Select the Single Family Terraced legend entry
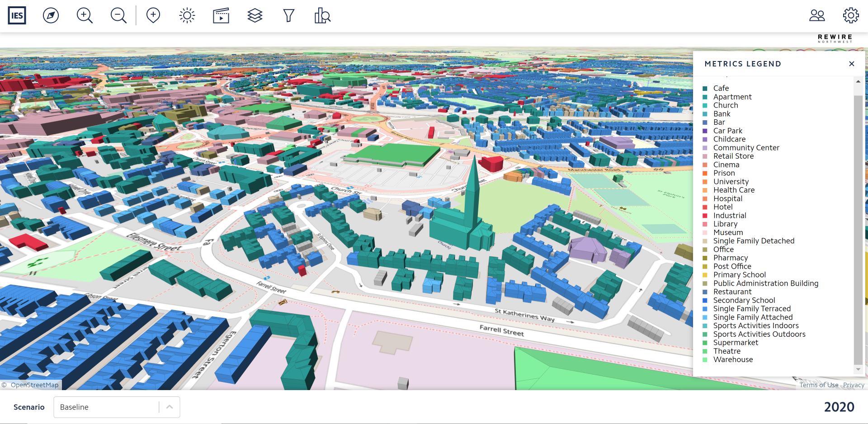The height and width of the screenshot is (424, 868). point(752,309)
